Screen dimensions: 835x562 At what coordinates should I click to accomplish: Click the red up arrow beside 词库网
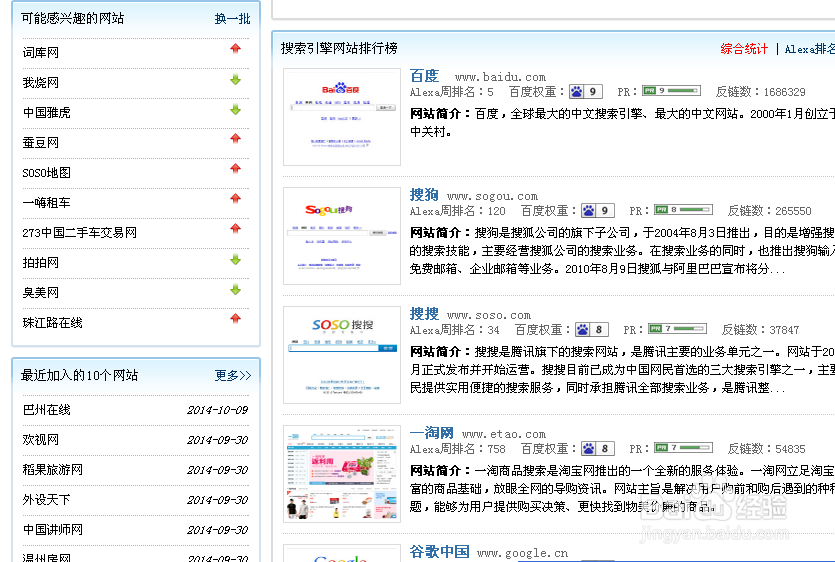tap(235, 49)
